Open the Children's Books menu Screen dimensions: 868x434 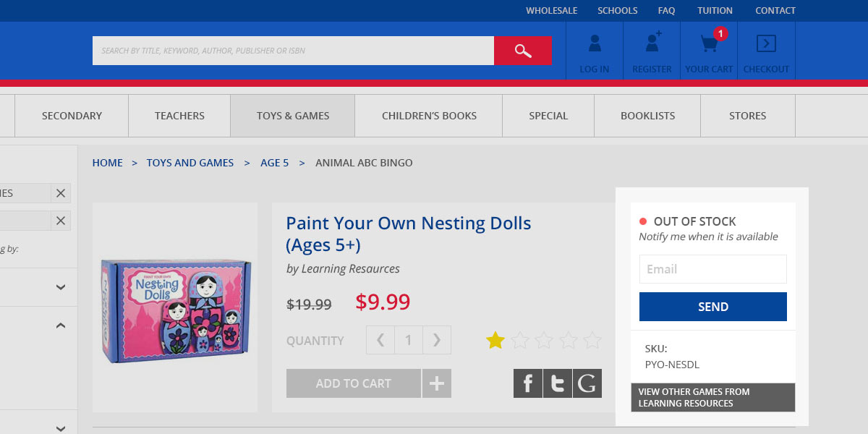pyautogui.click(x=429, y=116)
